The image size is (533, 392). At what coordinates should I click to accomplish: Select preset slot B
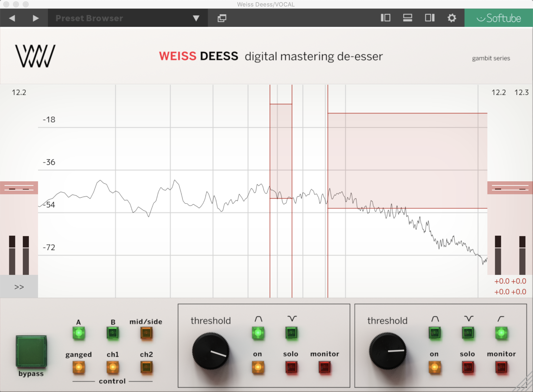tap(113, 333)
